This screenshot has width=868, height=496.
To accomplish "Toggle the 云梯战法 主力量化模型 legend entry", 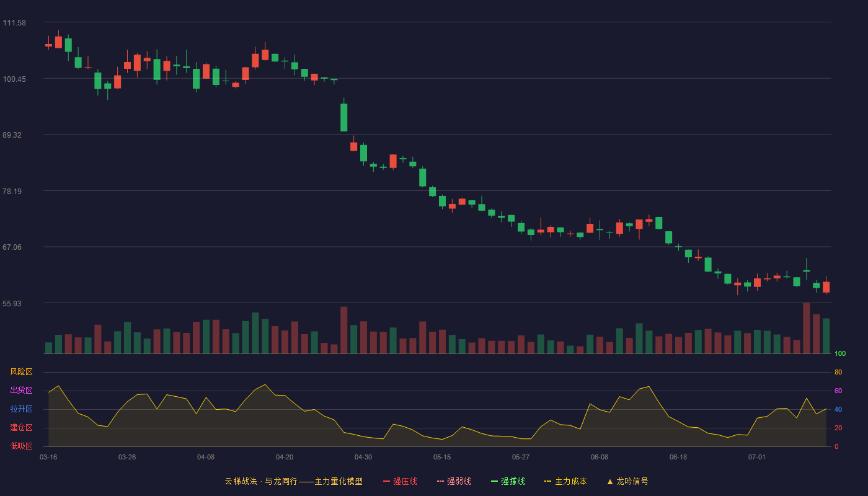I will pyautogui.click(x=293, y=481).
